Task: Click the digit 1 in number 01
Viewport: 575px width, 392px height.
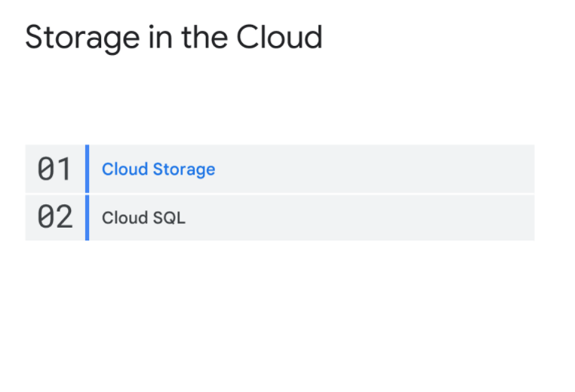Action: [64, 169]
